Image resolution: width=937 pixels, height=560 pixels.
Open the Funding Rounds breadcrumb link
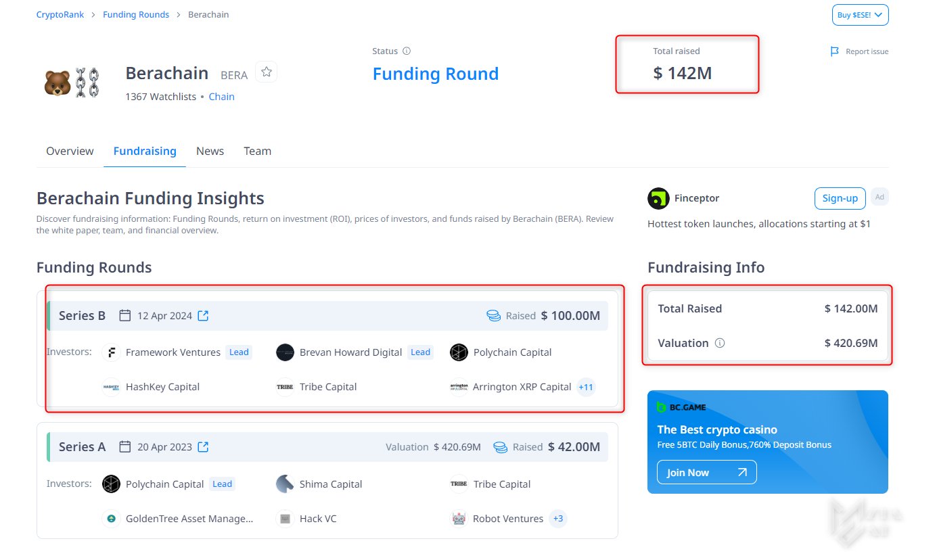coord(136,15)
